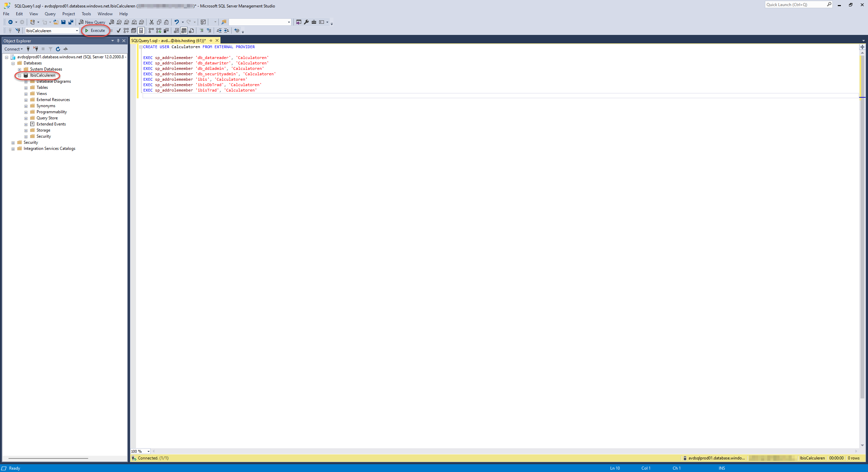Select the IbisCalculeren database
868x472 pixels.
pos(42,75)
